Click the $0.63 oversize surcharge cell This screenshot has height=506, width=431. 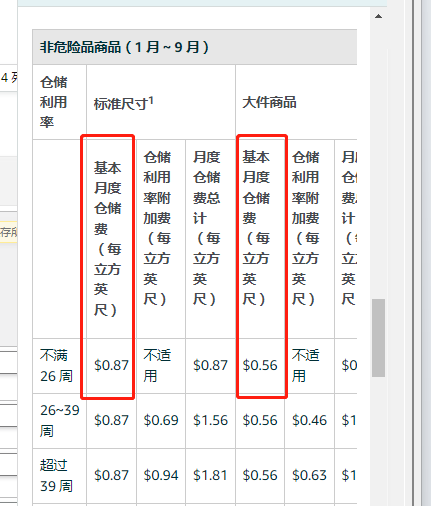pos(309,476)
